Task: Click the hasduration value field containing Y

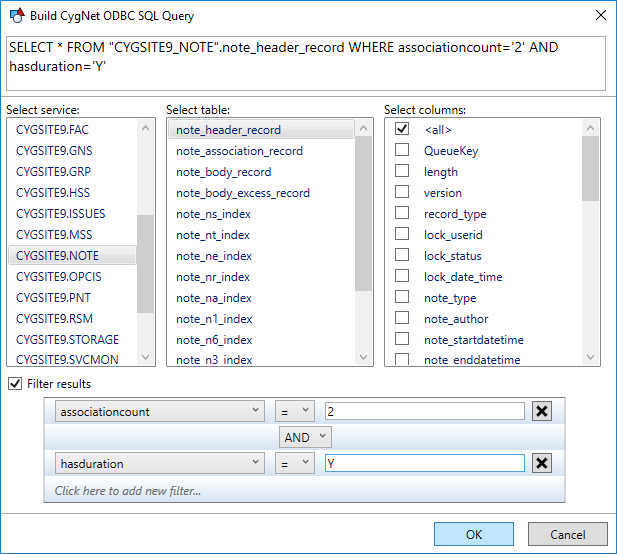Action: (425, 463)
